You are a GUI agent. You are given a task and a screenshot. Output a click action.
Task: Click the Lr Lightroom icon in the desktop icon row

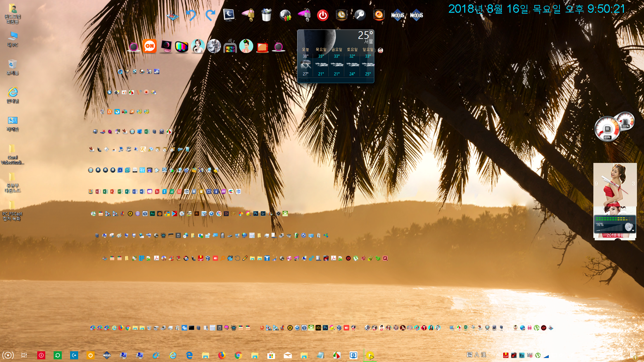pos(263,214)
